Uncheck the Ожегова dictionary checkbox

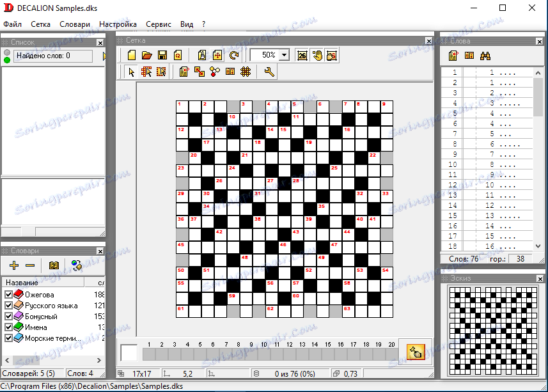pyautogui.click(x=8, y=295)
